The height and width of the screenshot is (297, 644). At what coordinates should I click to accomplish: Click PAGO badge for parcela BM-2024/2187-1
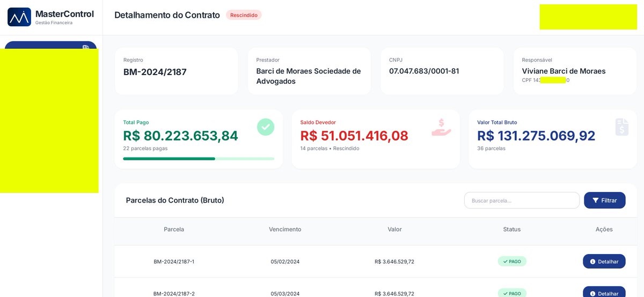pos(512,262)
